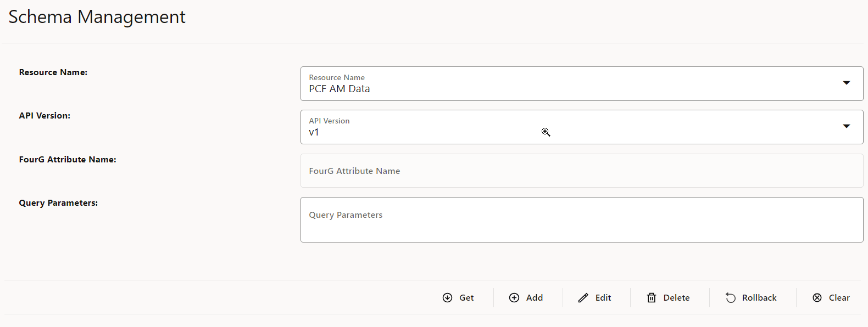Click the trash can icon beside Delete
Viewport: 868px width, 327px height.
pyautogui.click(x=652, y=297)
